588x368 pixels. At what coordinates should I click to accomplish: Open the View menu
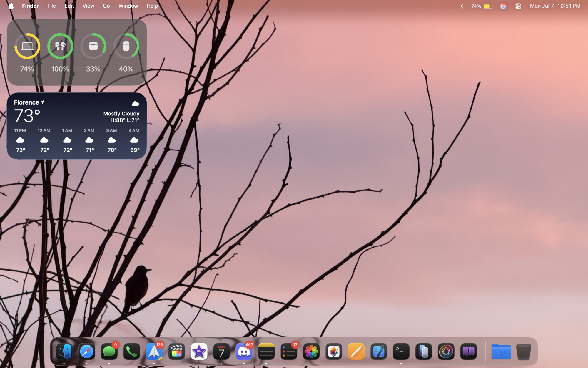tap(88, 6)
